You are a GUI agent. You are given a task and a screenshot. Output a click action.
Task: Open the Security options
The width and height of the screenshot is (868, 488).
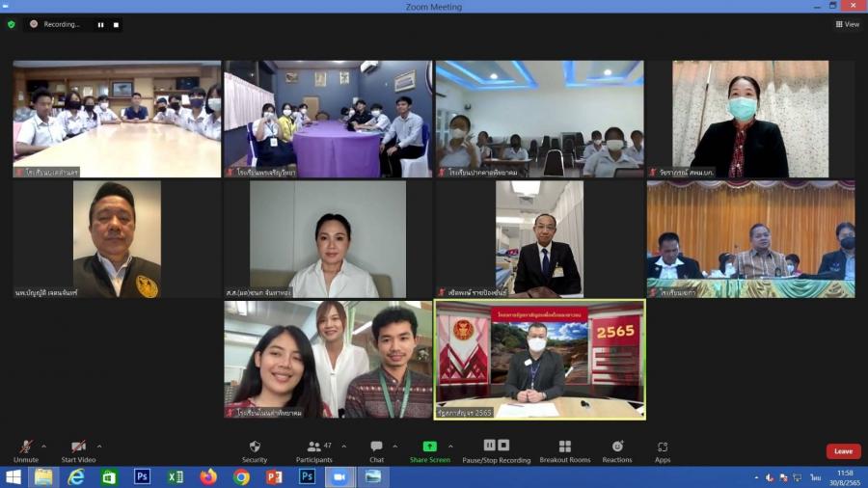point(255,450)
